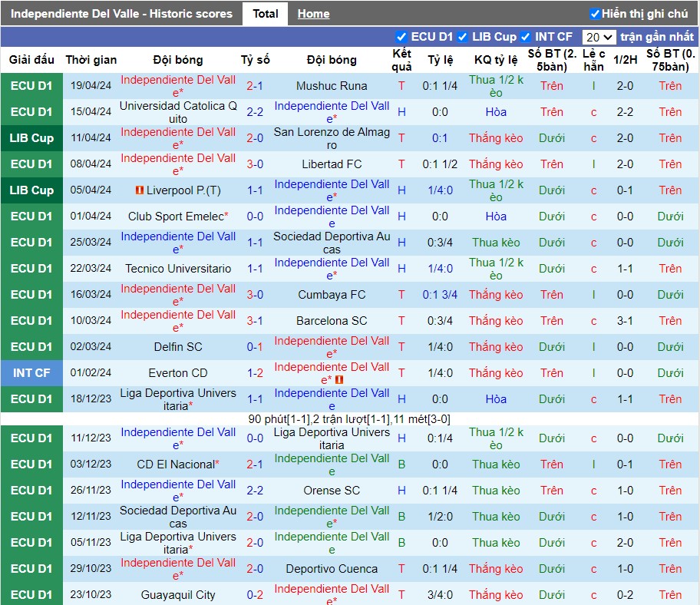Open Club Sport Emelec team link

pyautogui.click(x=176, y=217)
